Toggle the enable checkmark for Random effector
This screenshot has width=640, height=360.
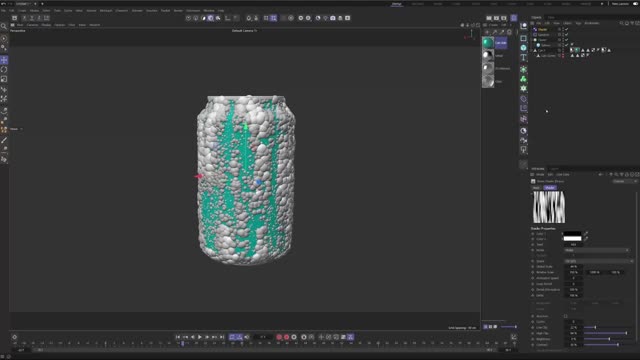click(x=567, y=35)
